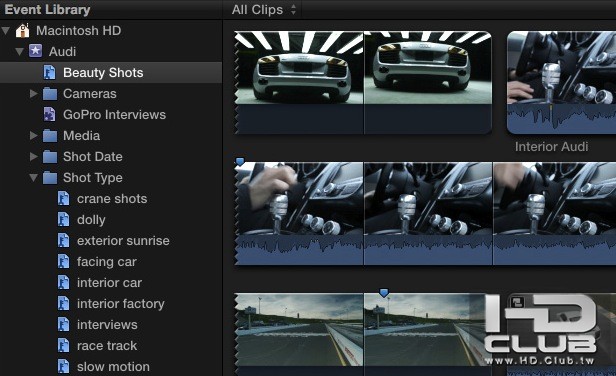
Task: Click the Event Library panel header
Action: (47, 9)
